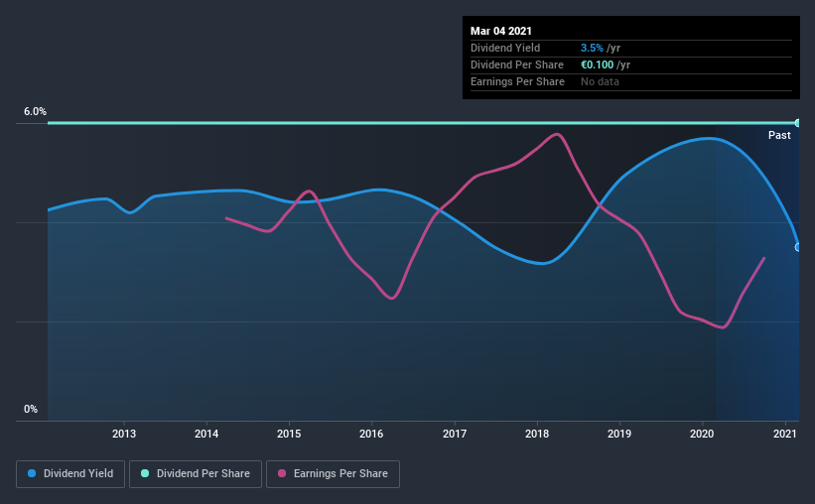Click the pink Earnings Per Share legend dot
The width and height of the screenshot is (815, 504).
tap(282, 473)
